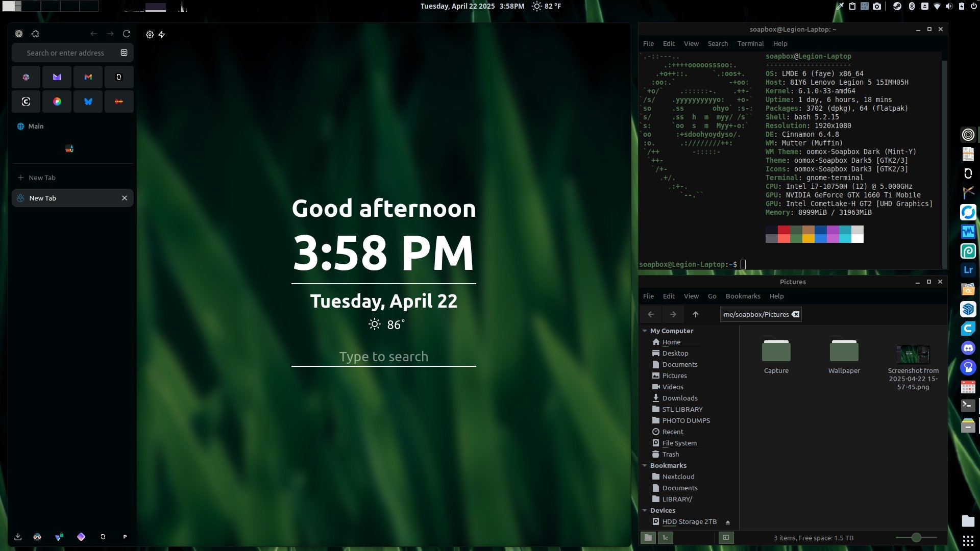Click the extensions puzzle icon
This screenshot has height=551, width=980.
coord(35,34)
